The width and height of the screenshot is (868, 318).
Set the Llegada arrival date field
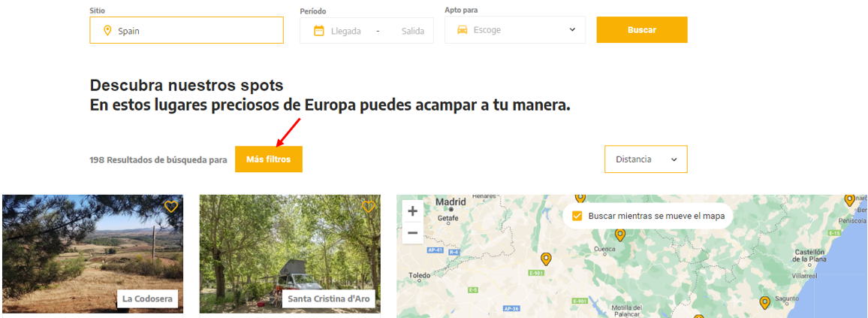point(346,31)
